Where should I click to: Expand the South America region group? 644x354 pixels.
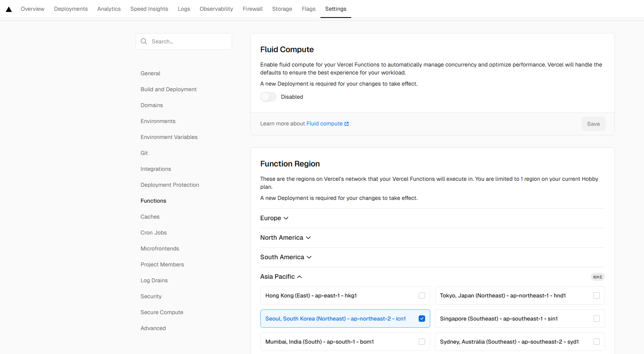click(286, 257)
